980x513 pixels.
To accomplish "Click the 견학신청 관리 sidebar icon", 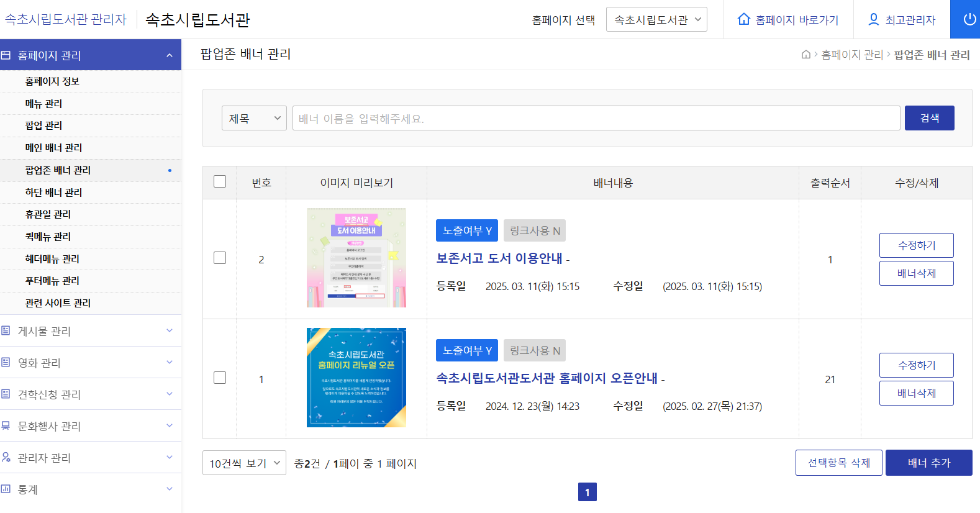I will 6,394.
